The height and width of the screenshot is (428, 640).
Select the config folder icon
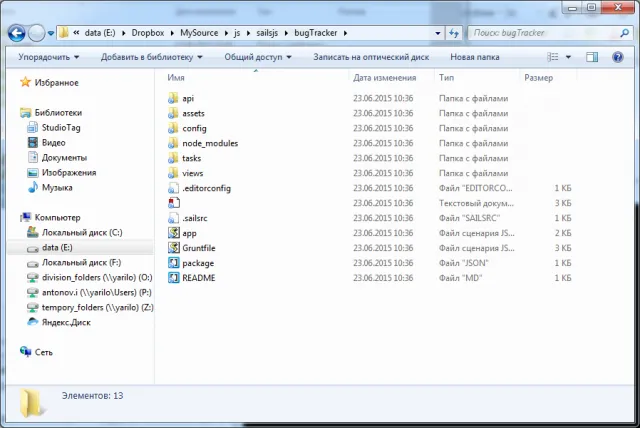tap(173, 128)
